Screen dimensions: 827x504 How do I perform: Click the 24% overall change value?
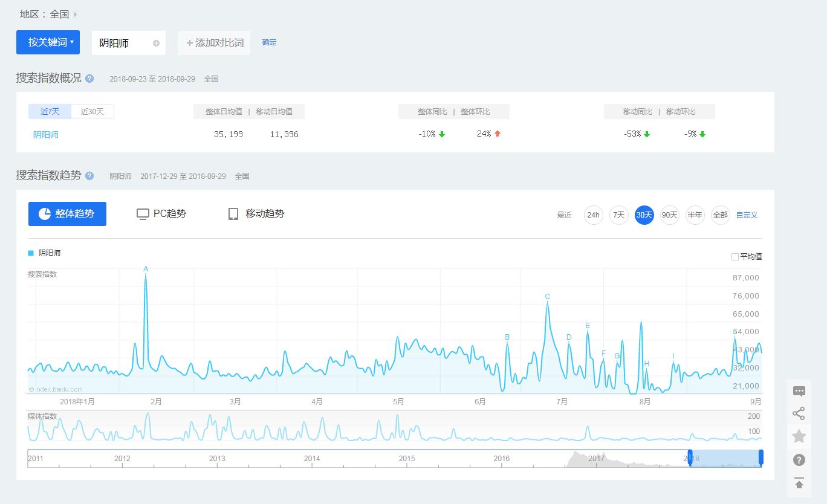[x=484, y=134]
